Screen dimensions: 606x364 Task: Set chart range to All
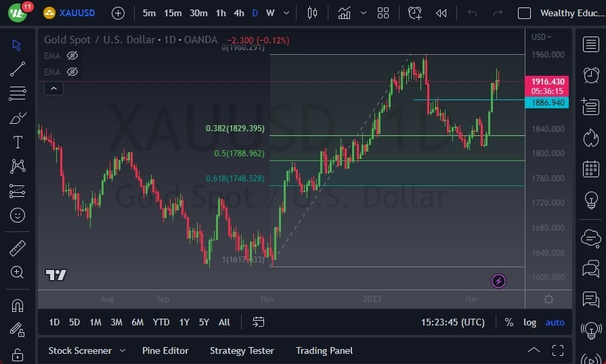coord(224,322)
